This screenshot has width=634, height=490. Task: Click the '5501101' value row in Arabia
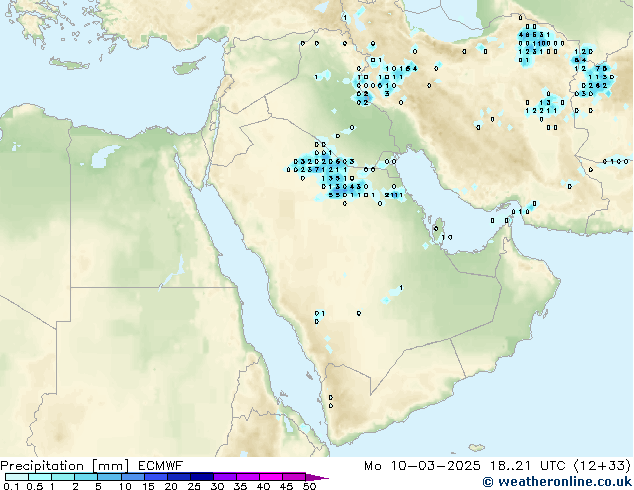coord(351,195)
